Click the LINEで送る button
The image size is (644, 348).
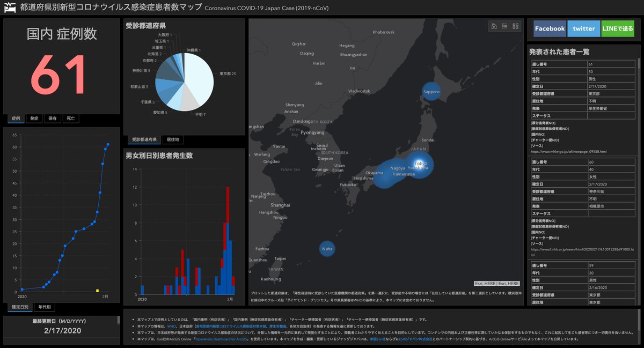618,28
